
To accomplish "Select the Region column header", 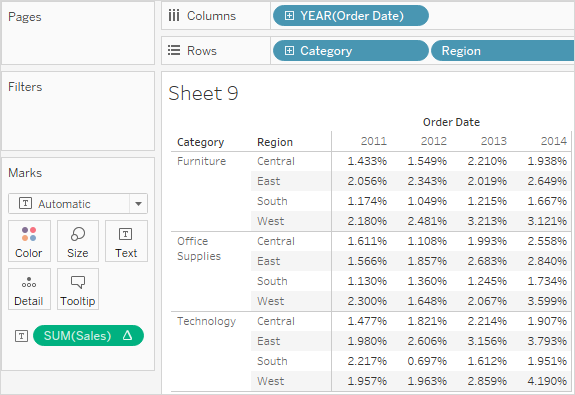I will (x=275, y=142).
